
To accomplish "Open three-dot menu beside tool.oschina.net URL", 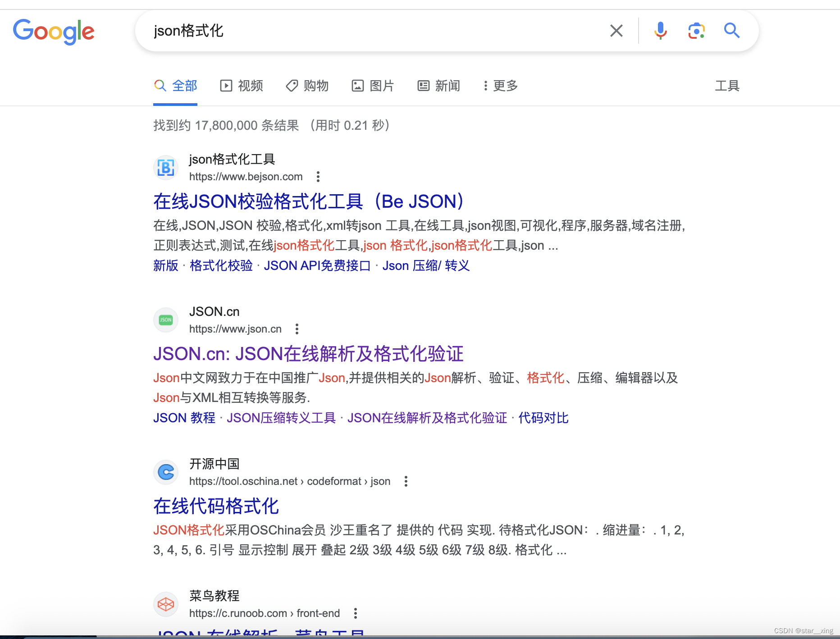I will [x=406, y=481].
